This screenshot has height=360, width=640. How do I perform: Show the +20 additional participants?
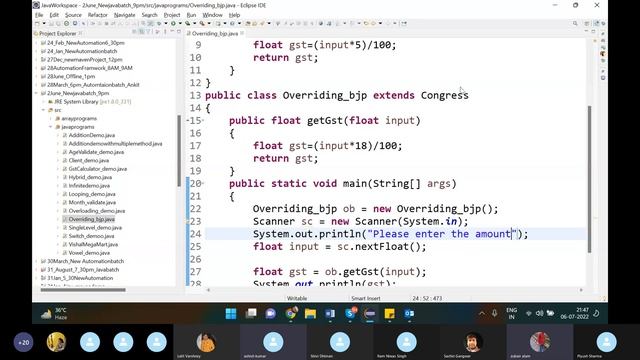(24, 342)
